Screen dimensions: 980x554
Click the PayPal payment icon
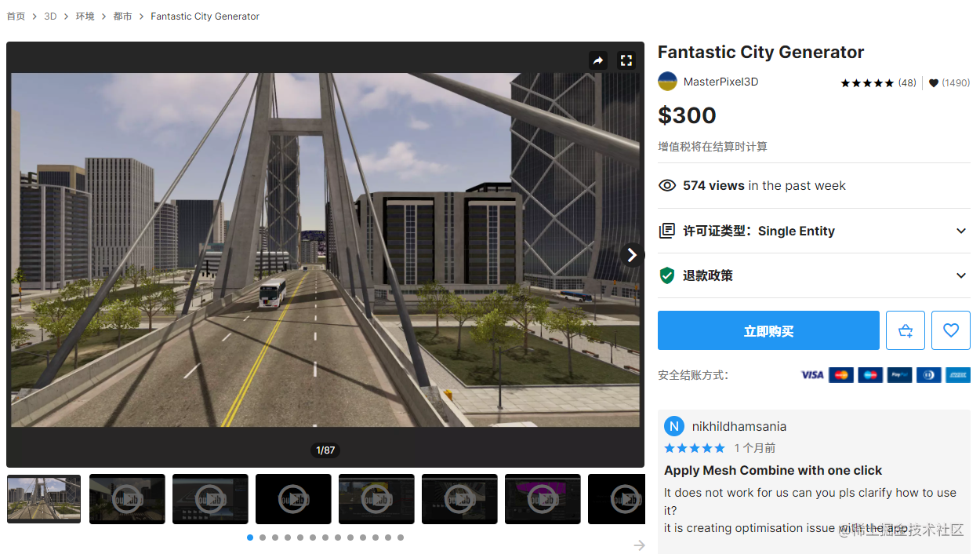coord(899,374)
